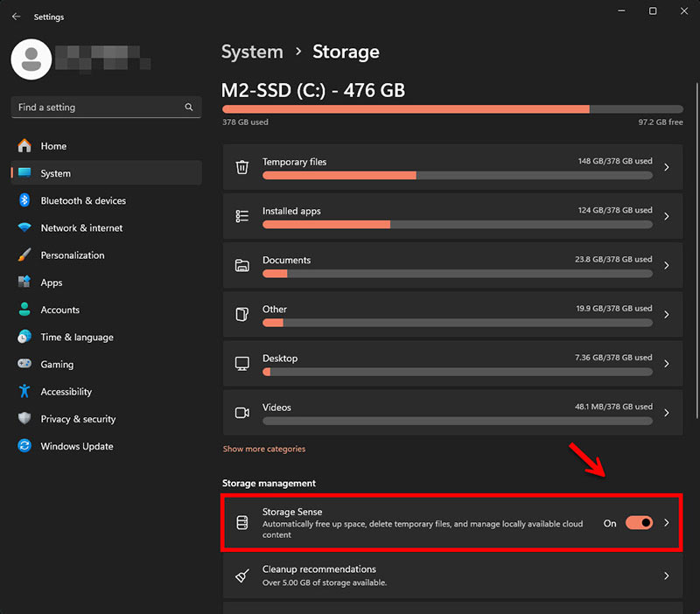Click the Windows Update refresh icon
This screenshot has height=614, width=700.
[x=24, y=446]
